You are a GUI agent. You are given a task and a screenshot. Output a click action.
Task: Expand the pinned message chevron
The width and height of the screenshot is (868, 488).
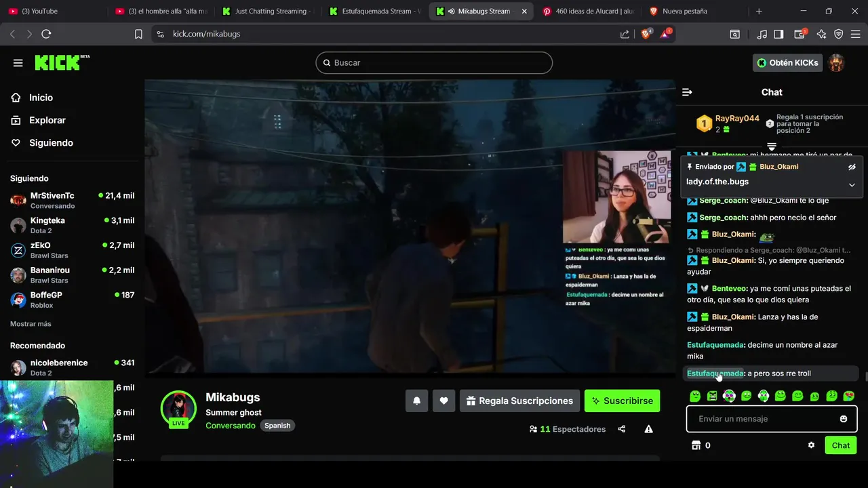[852, 184]
